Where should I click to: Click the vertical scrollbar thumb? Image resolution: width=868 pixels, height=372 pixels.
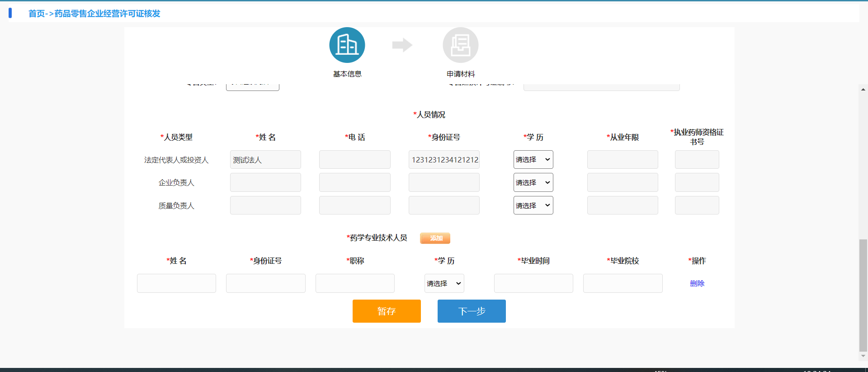coord(863,294)
